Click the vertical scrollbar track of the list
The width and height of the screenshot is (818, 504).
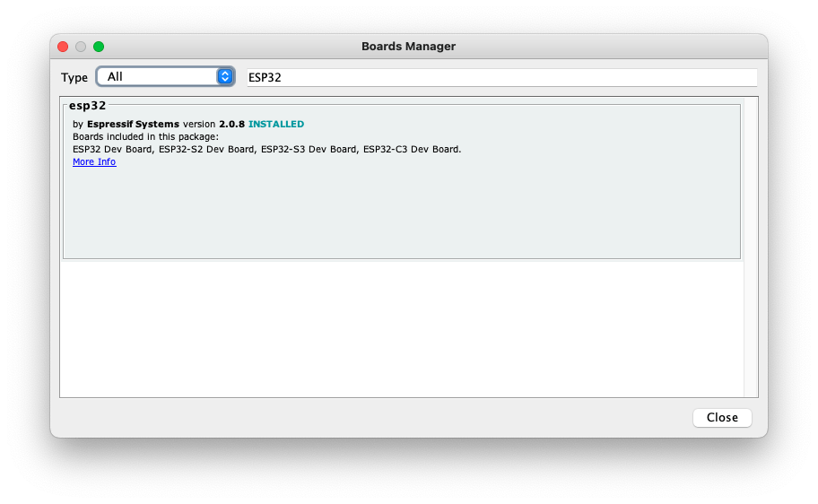pos(751,247)
